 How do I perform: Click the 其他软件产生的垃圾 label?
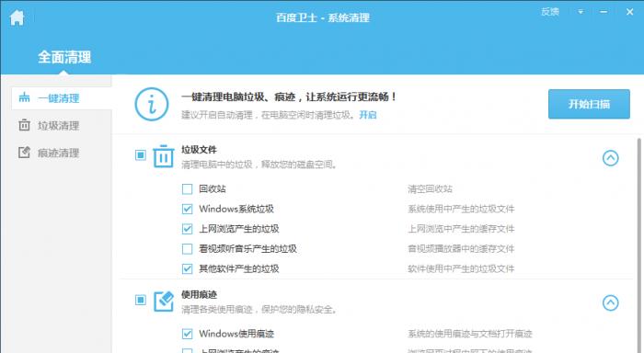pos(239,268)
